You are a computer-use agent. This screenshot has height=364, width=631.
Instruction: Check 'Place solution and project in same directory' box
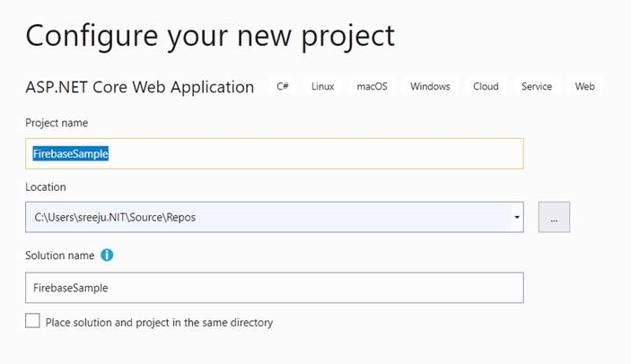pos(33,321)
